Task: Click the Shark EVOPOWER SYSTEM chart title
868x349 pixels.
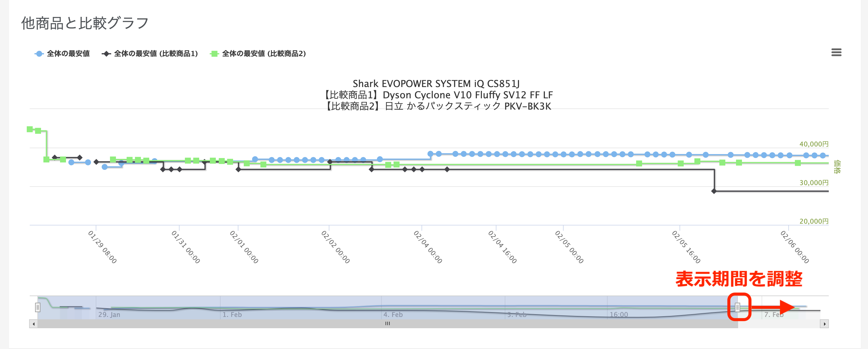Action: [x=436, y=83]
